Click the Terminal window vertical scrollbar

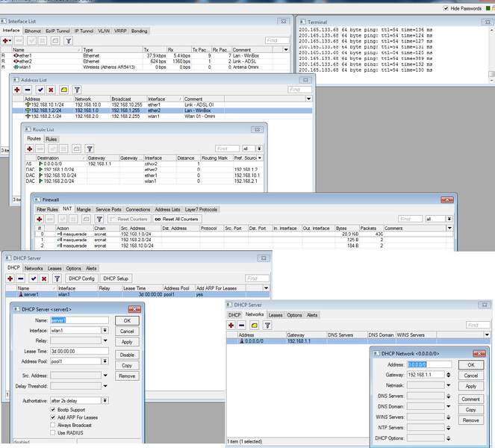(492, 54)
